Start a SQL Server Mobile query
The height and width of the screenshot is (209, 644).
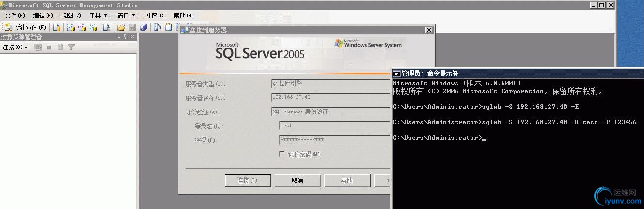tap(106, 27)
